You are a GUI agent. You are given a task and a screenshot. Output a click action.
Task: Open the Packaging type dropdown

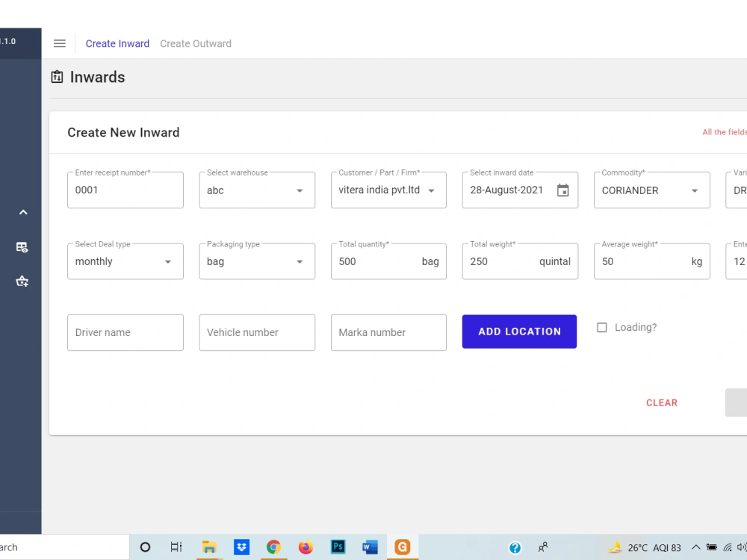coord(257,261)
